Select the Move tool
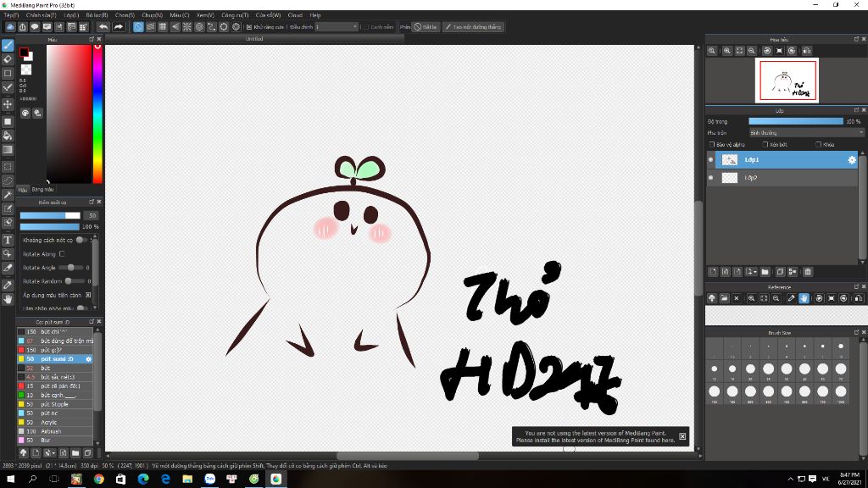 (x=8, y=104)
